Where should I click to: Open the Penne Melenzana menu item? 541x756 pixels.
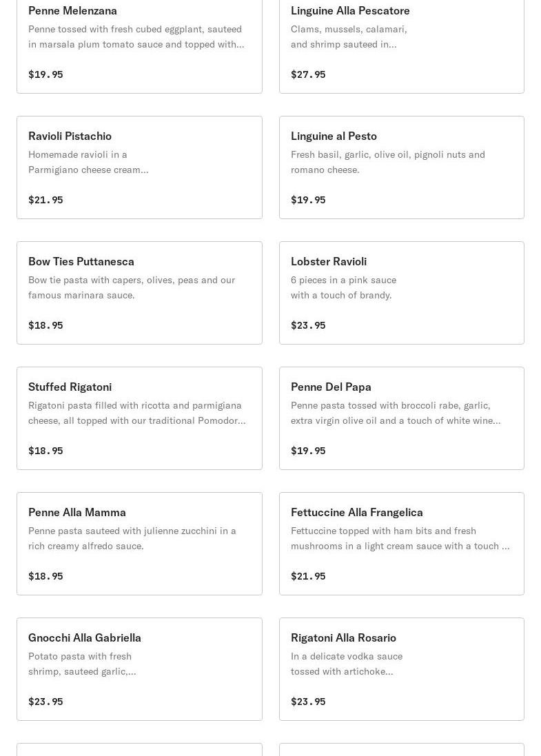[x=72, y=10]
